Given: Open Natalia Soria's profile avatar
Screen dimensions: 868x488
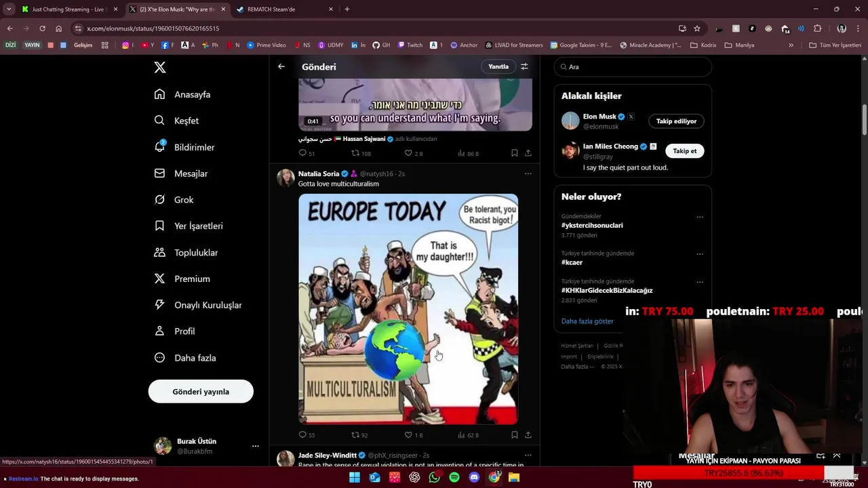Looking at the screenshot, I should pos(285,178).
